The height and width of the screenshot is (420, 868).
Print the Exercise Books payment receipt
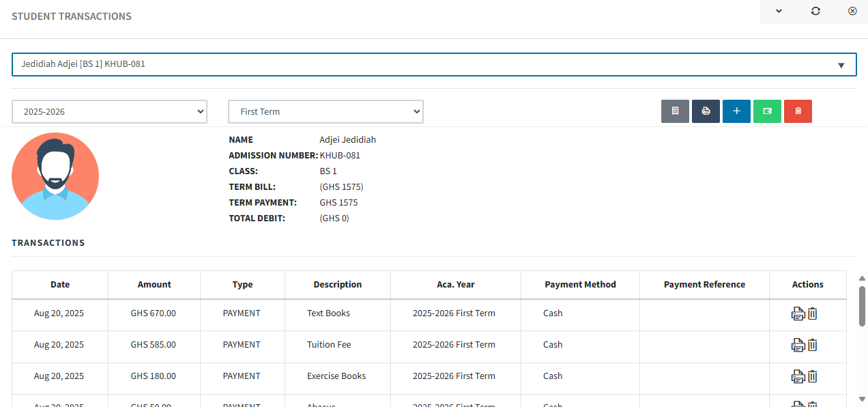[x=797, y=376]
